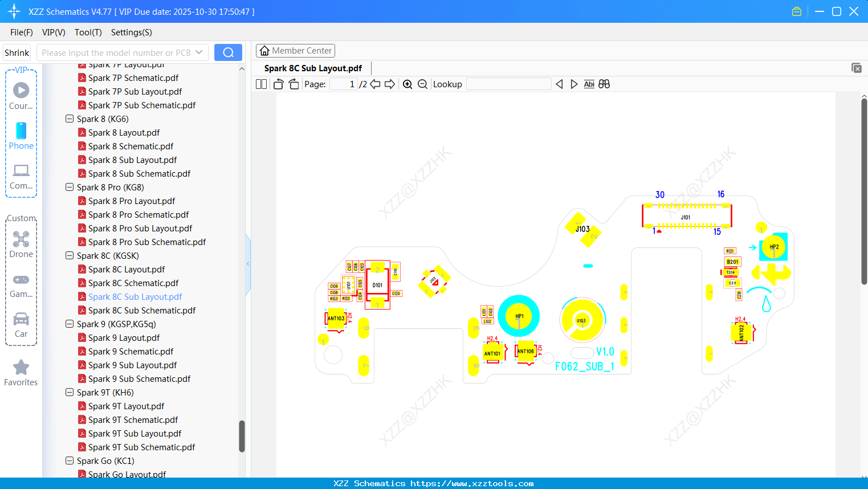Open the Tool(T) menu
Image resolution: width=868 pixels, height=489 pixels.
pyautogui.click(x=88, y=32)
